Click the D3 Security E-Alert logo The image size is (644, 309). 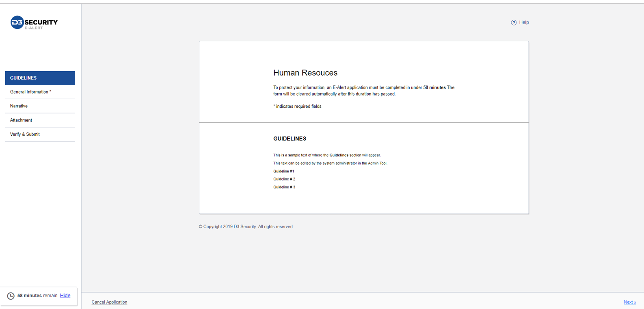pyautogui.click(x=34, y=23)
